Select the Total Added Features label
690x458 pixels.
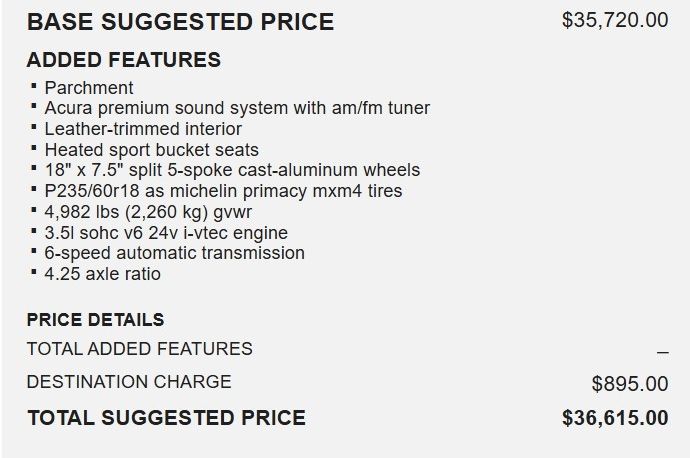(x=140, y=349)
